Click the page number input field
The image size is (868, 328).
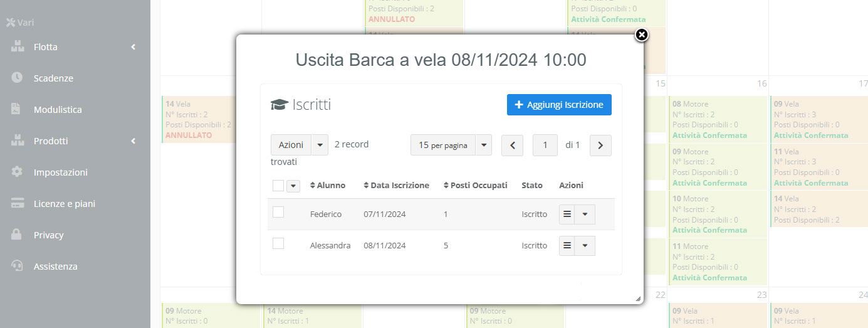pyautogui.click(x=545, y=145)
